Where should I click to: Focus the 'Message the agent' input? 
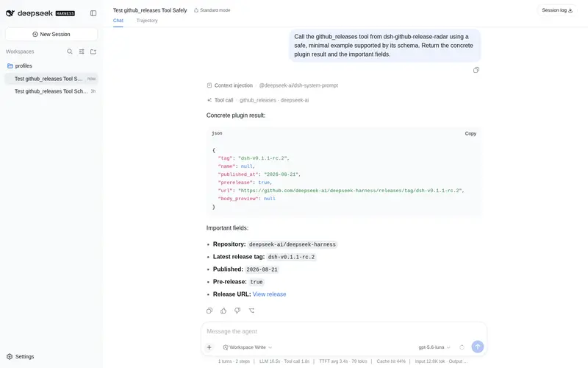344,331
